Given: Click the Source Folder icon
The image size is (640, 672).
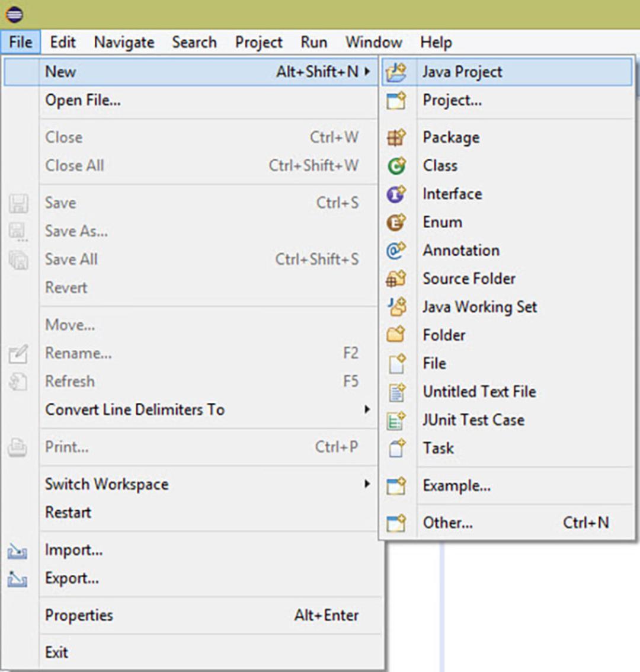Looking at the screenshot, I should (396, 279).
